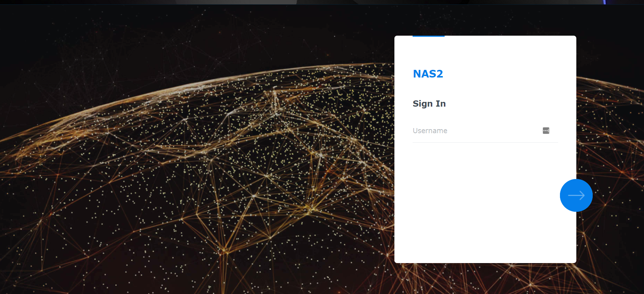Click the NAS2 server name title
The image size is (644, 294).
click(x=428, y=74)
